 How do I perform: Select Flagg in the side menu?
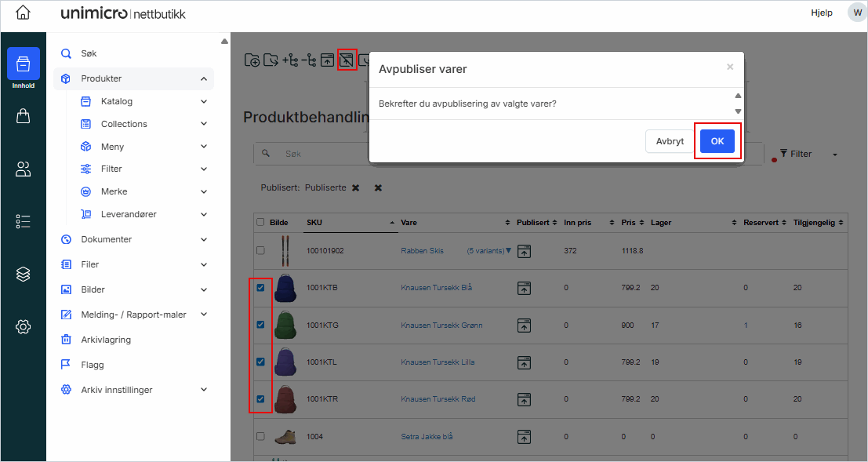click(x=93, y=365)
